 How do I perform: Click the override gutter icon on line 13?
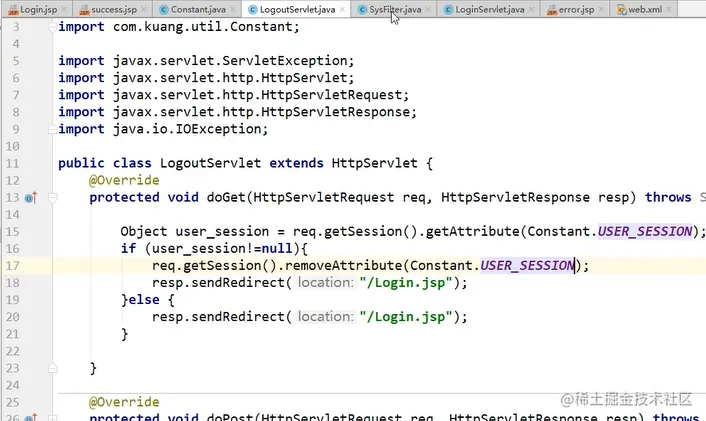point(31,198)
